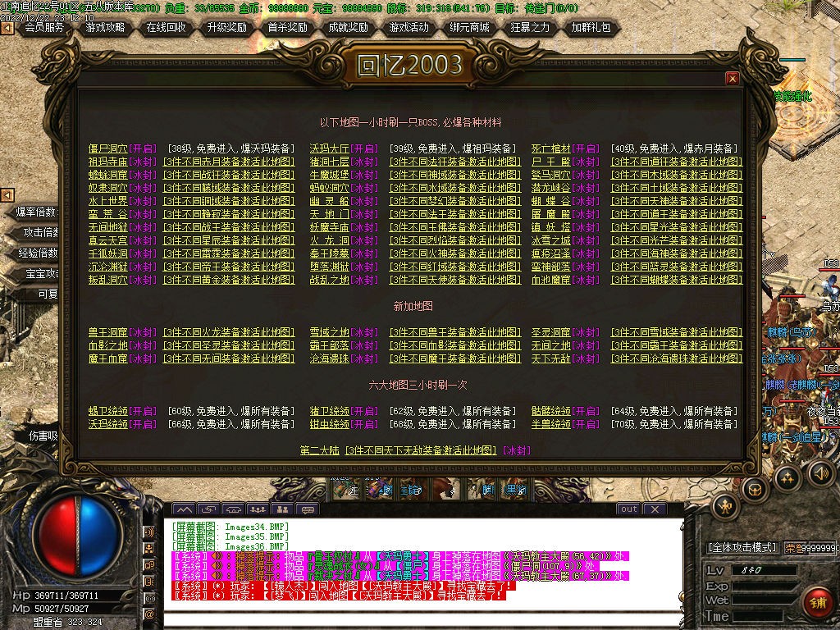Viewport: 840px width, 630px height.
Task: Close the 回忆2003 dialog with red X
Action: click(x=733, y=78)
